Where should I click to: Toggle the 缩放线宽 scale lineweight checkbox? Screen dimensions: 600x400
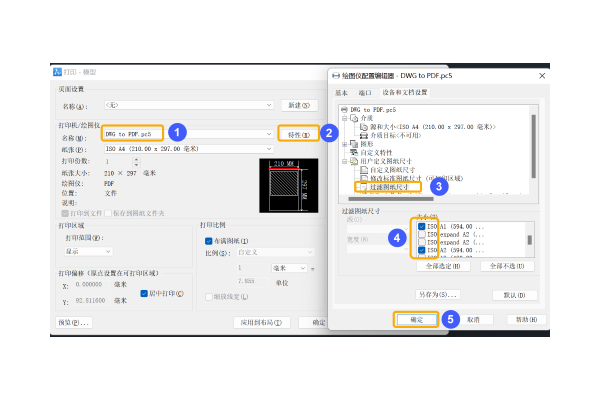tap(209, 297)
